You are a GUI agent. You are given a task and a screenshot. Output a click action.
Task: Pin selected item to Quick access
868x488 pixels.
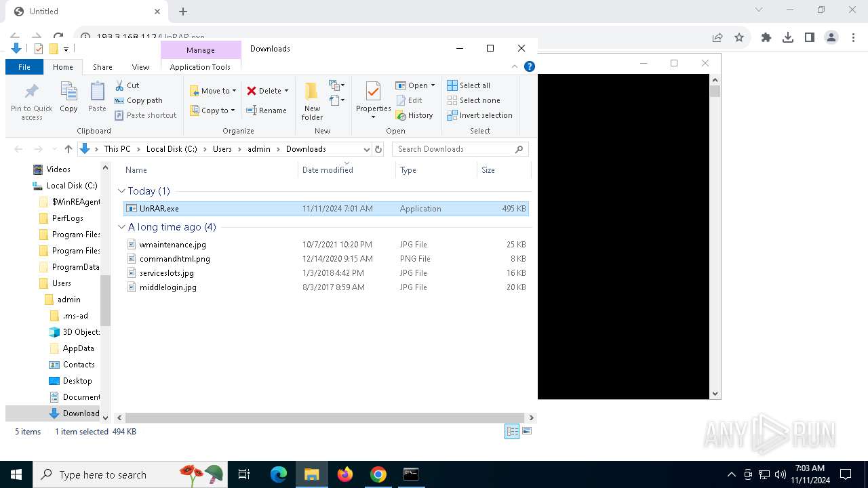pyautogui.click(x=31, y=102)
